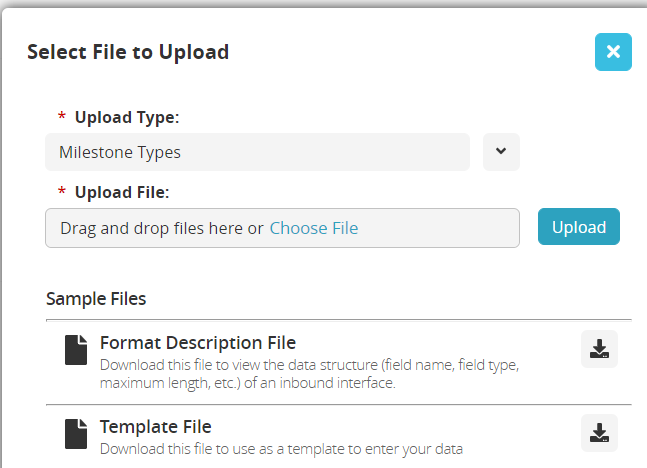Select the Format Description File title

click(198, 343)
